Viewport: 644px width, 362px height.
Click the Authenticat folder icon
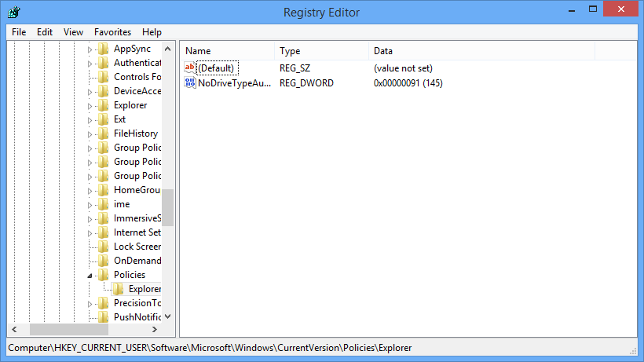[x=104, y=63]
